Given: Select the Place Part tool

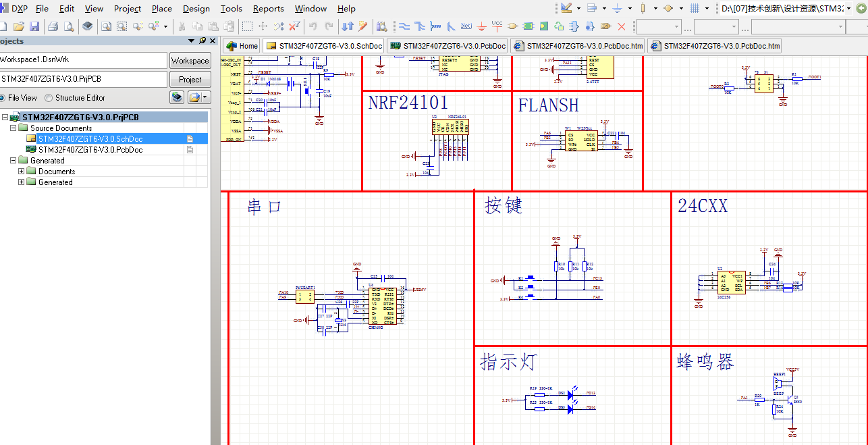Looking at the screenshot, I should (x=512, y=26).
